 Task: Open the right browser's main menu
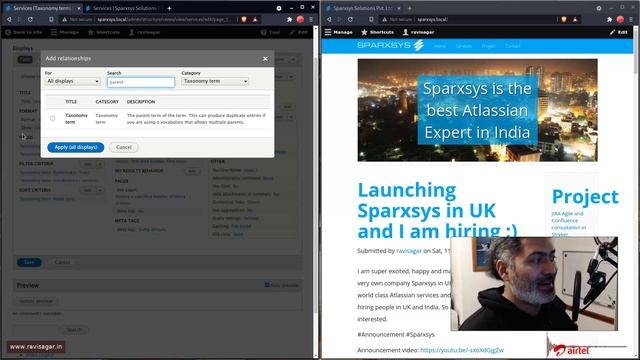[x=631, y=19]
